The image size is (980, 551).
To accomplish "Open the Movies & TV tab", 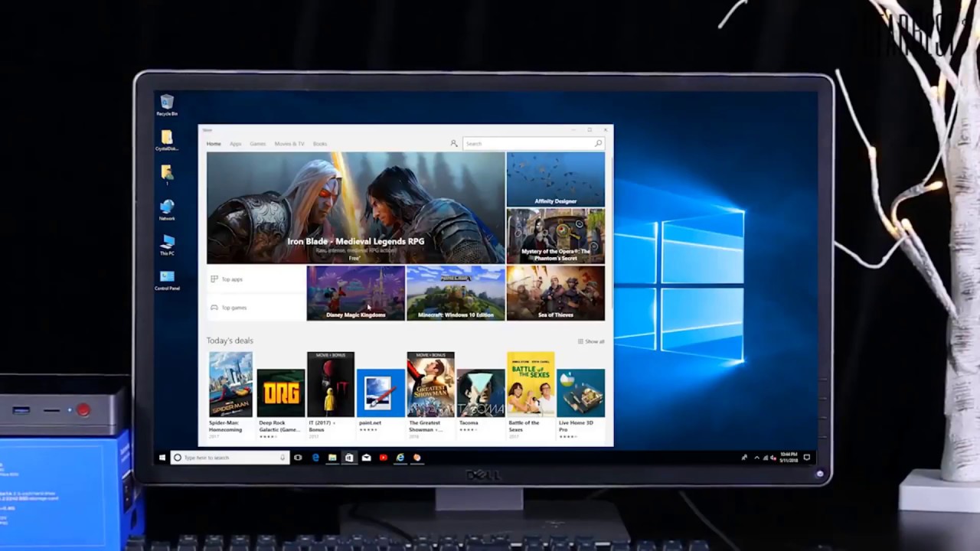I will click(x=289, y=144).
